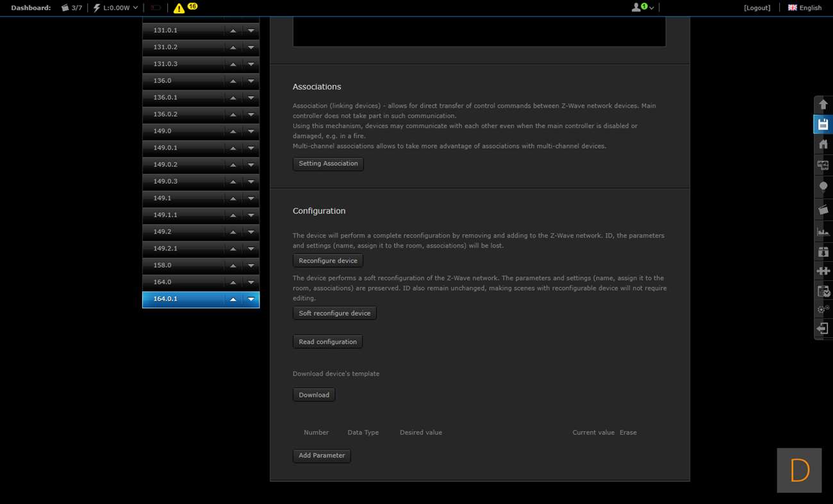Open the house icon in right sidebar
Image resolution: width=833 pixels, height=504 pixels.
823,144
